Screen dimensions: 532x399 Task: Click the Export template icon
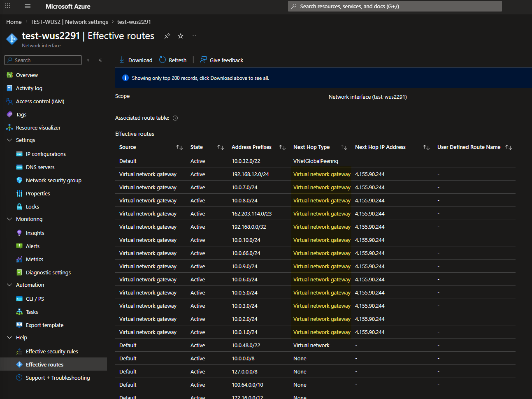coord(19,325)
